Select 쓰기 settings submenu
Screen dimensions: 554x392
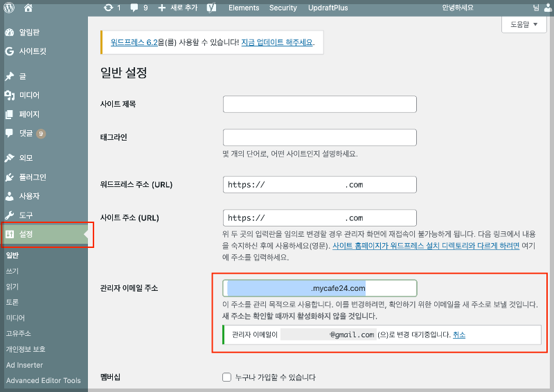[x=12, y=271]
